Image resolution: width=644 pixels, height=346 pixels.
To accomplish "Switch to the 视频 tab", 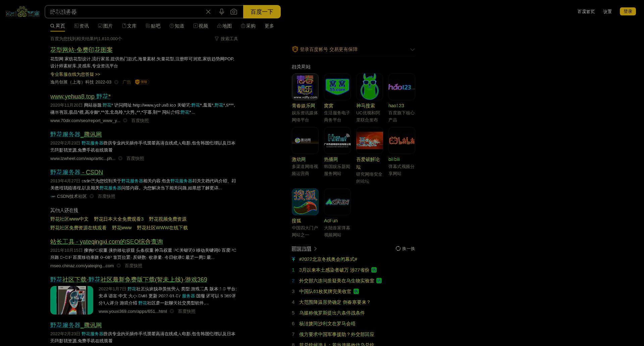I will coord(201,26).
